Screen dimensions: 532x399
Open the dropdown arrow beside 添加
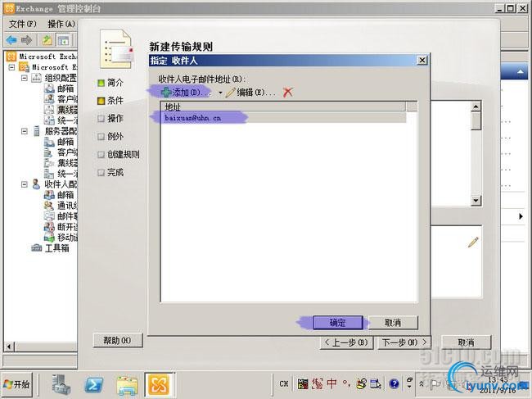pos(220,93)
